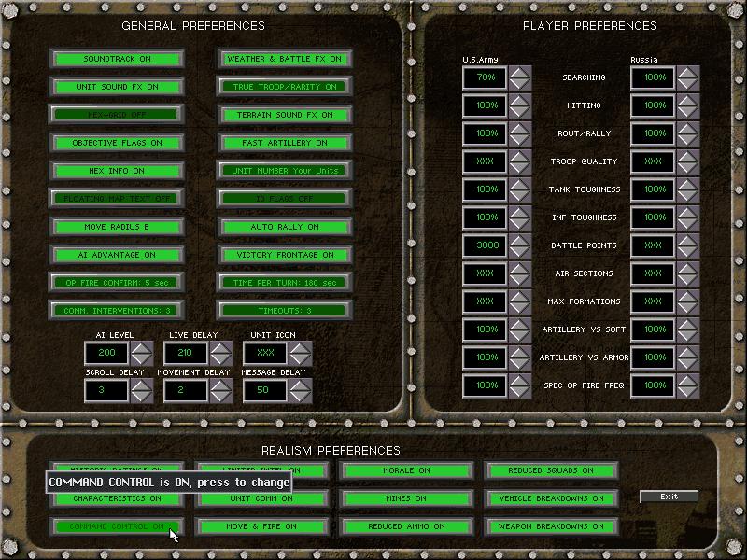Select the AI Level value field 200

click(x=106, y=353)
